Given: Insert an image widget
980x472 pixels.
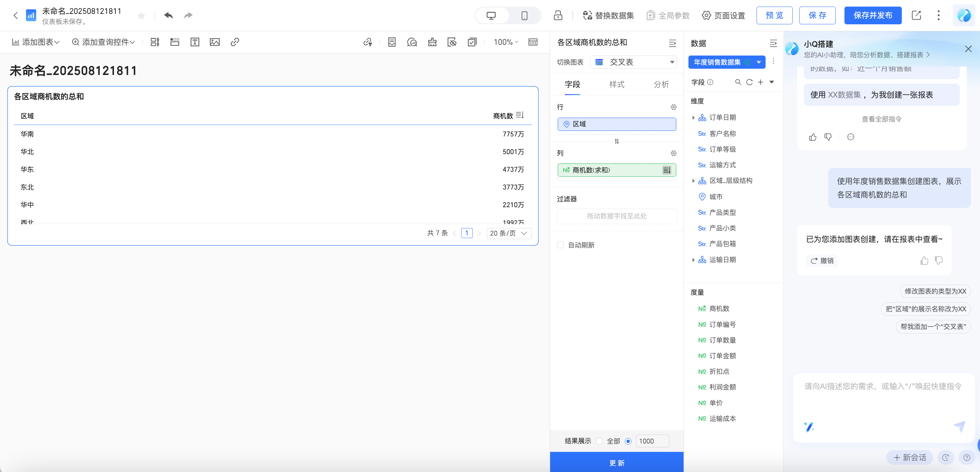Looking at the screenshot, I should tap(214, 42).
